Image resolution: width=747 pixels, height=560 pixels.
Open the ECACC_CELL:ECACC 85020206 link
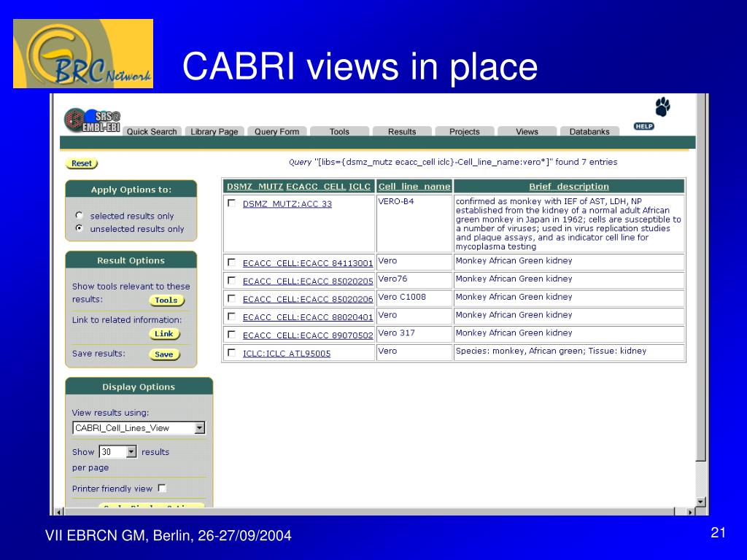(x=308, y=299)
